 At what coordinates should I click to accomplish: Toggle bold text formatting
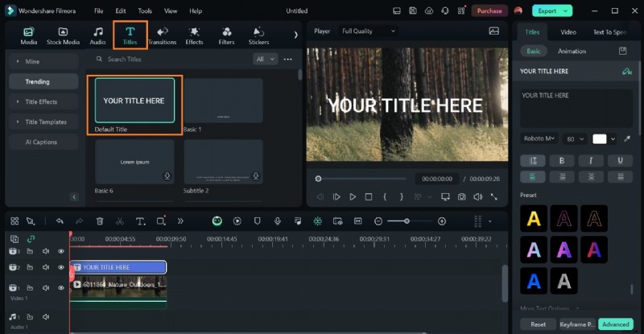pyautogui.click(x=560, y=160)
